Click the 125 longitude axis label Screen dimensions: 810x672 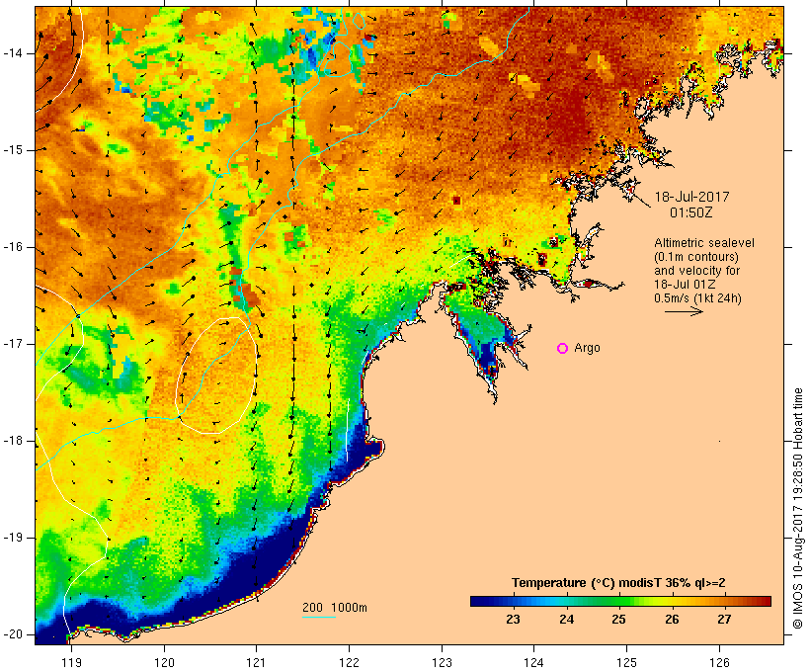(626, 662)
